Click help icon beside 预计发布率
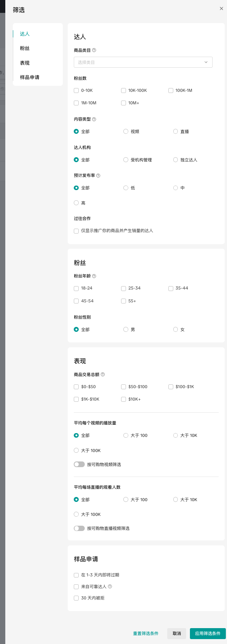 98,176
